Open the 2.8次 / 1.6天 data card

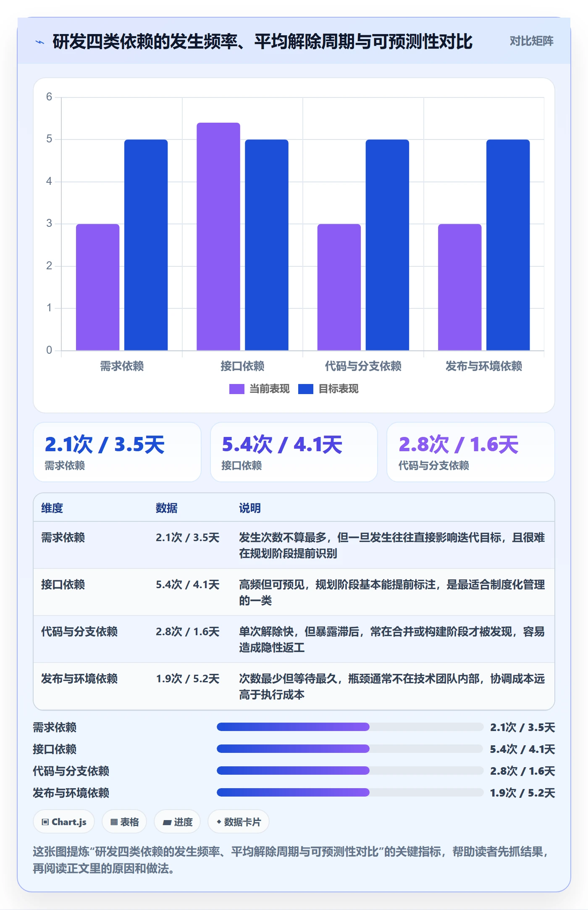click(471, 452)
